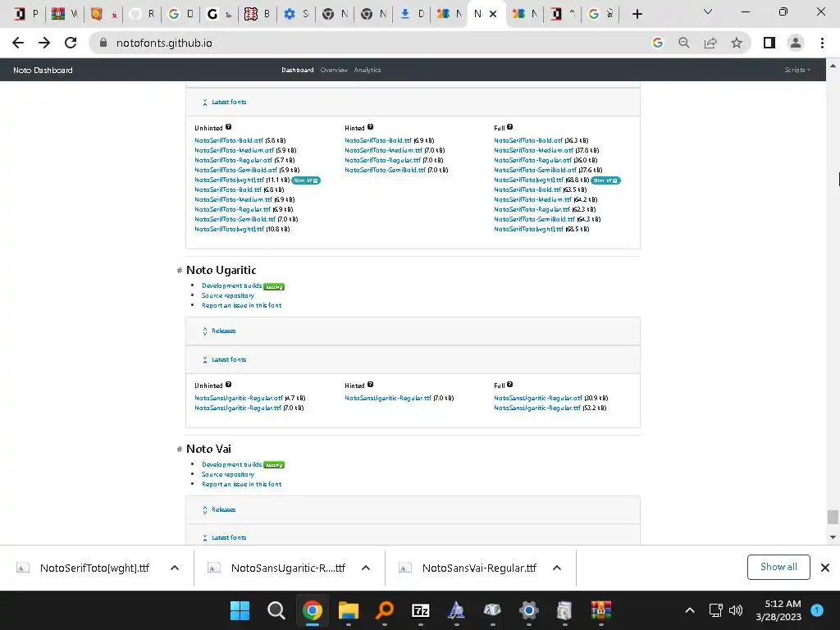The image size is (840, 630).
Task: Show the Hinted help icon under Noto Ugaritic
Action: 370,385
